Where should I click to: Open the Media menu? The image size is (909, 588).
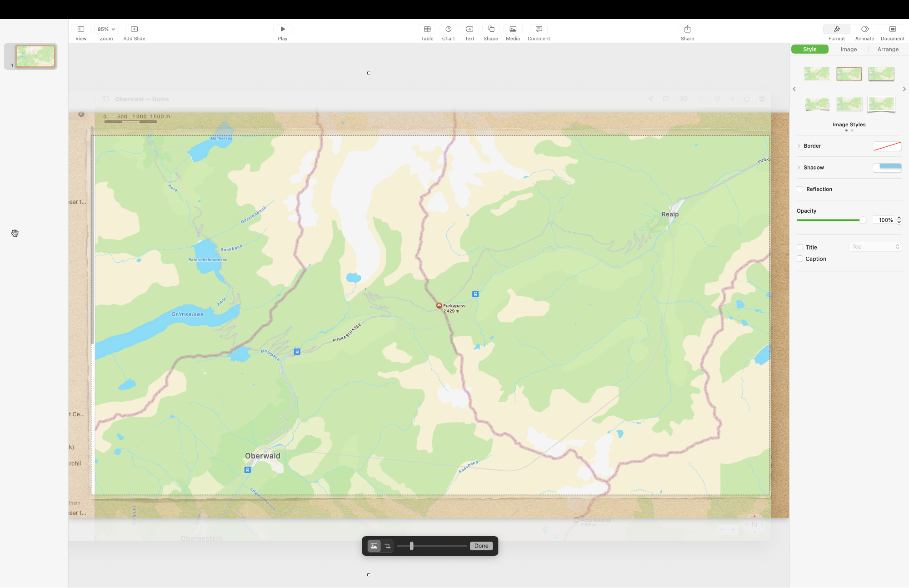(513, 29)
